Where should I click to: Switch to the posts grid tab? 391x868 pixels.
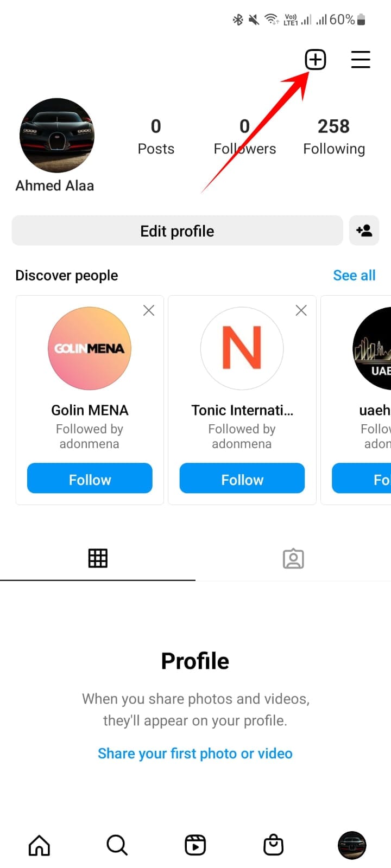pos(98,558)
